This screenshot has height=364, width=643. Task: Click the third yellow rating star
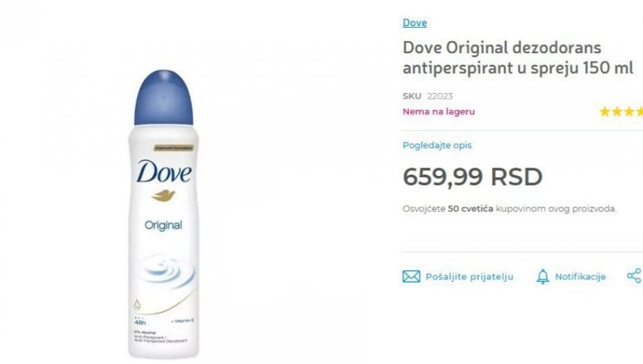(629, 111)
